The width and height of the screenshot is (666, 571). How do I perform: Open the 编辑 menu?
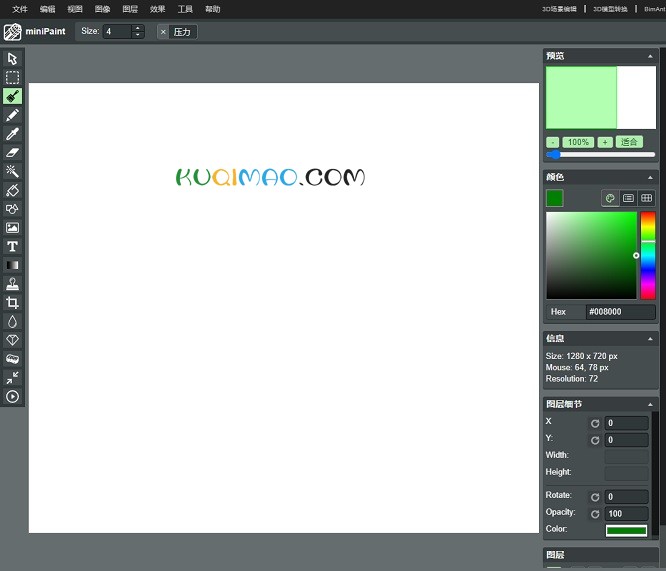click(47, 9)
